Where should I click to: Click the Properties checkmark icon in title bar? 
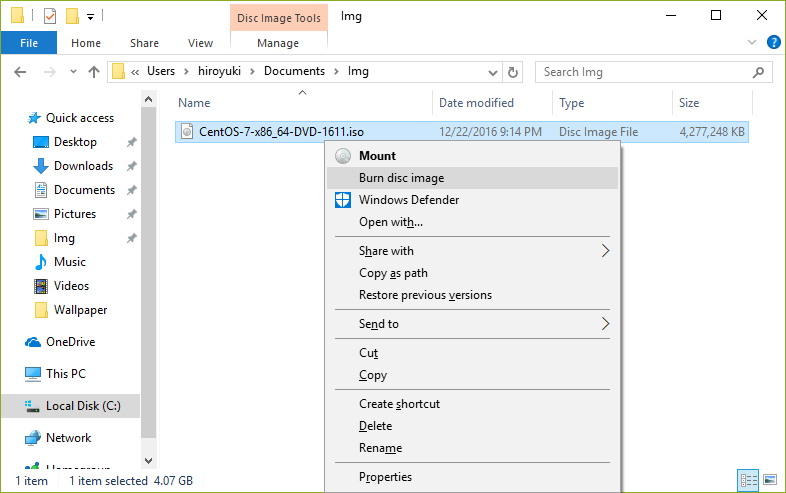point(50,16)
